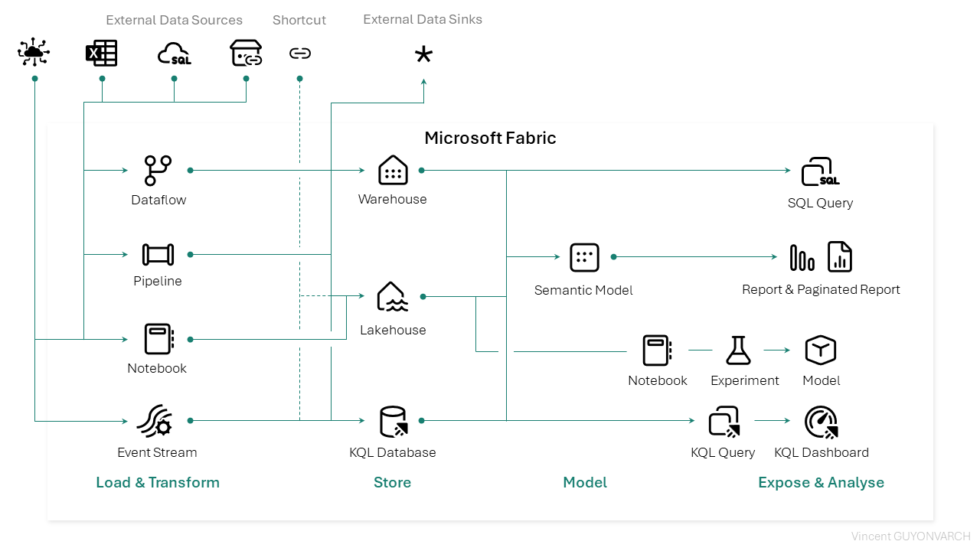Click the KQL Dashboard gauge icon
The image size is (980, 551).
pyautogui.click(x=821, y=420)
